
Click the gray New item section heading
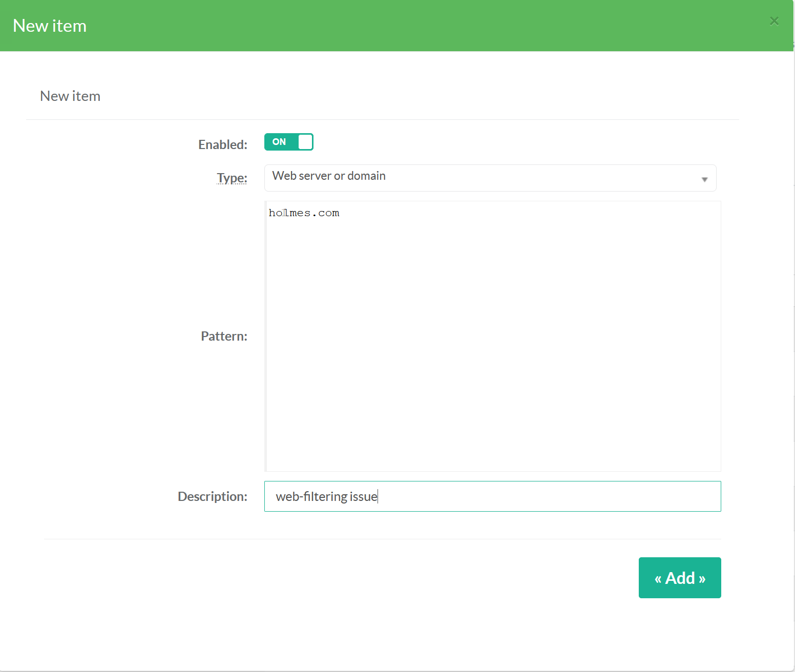click(70, 96)
